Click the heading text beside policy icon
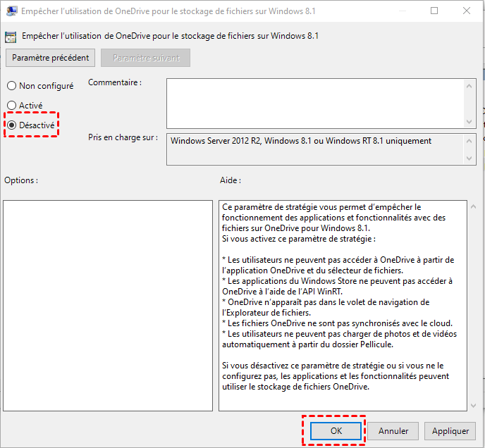This screenshot has width=485, height=448. coord(170,36)
